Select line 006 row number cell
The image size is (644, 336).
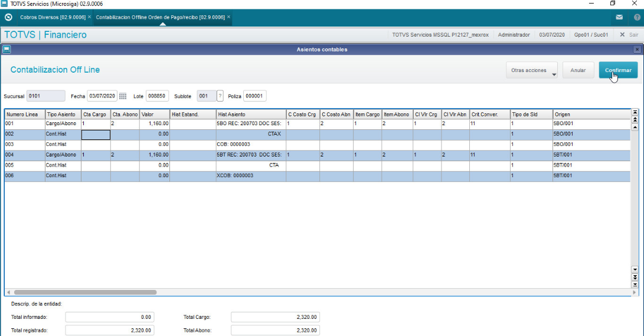pyautogui.click(x=25, y=176)
